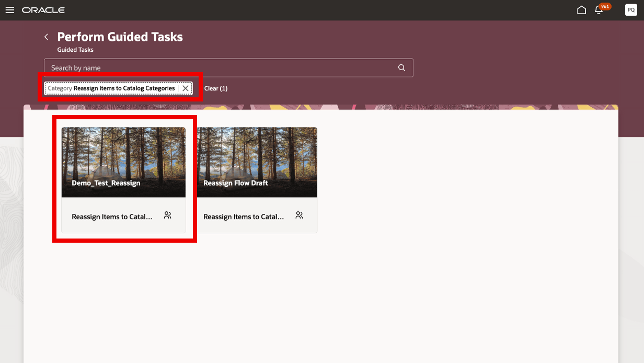Click the group icon on Reassign Flow Draft card
The image size is (644, 363).
pos(299,214)
